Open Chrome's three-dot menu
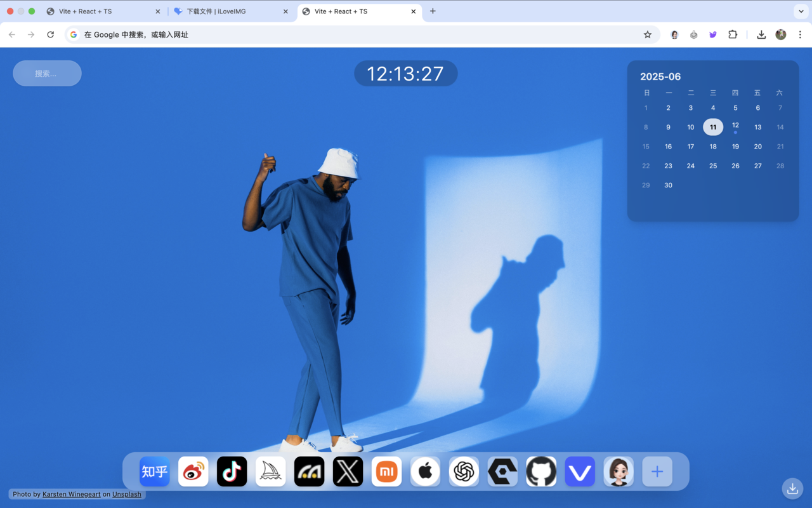812x508 pixels. point(800,35)
